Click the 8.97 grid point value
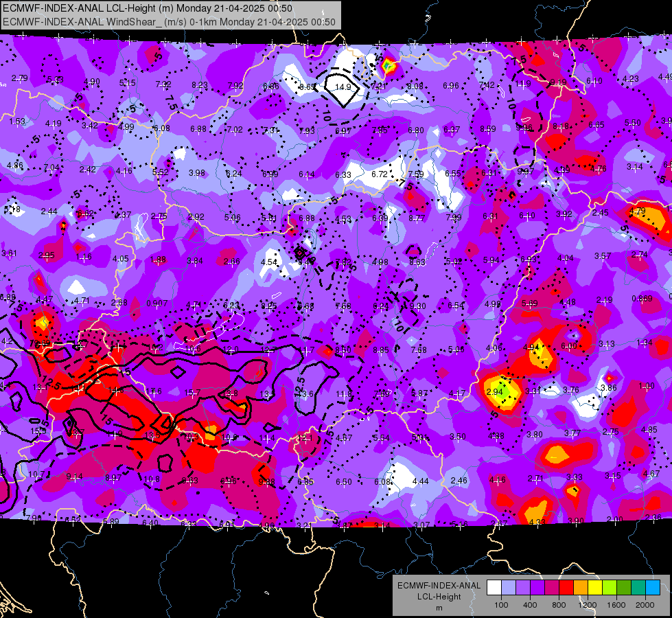The height and width of the screenshot is (618, 672). [113, 478]
